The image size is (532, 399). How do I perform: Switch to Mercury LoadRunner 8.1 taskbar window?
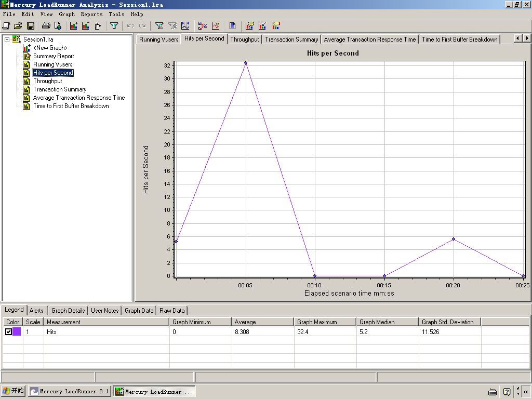coord(70,391)
